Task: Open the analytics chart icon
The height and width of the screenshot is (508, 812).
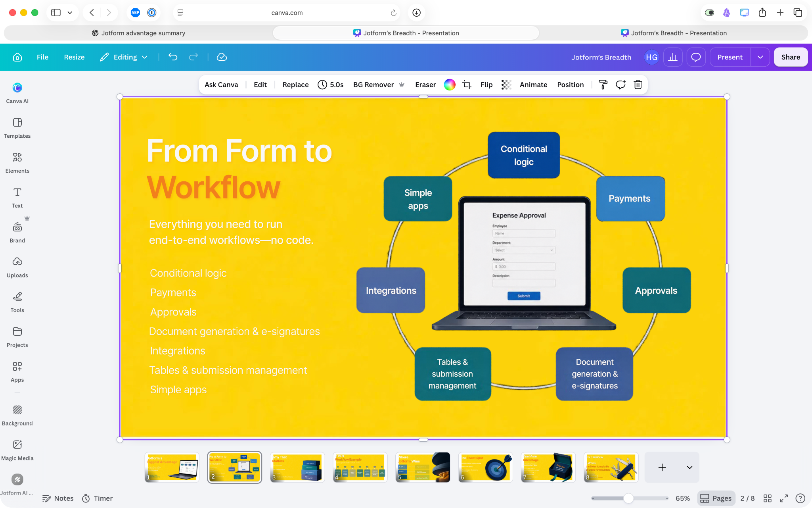Action: pos(673,57)
